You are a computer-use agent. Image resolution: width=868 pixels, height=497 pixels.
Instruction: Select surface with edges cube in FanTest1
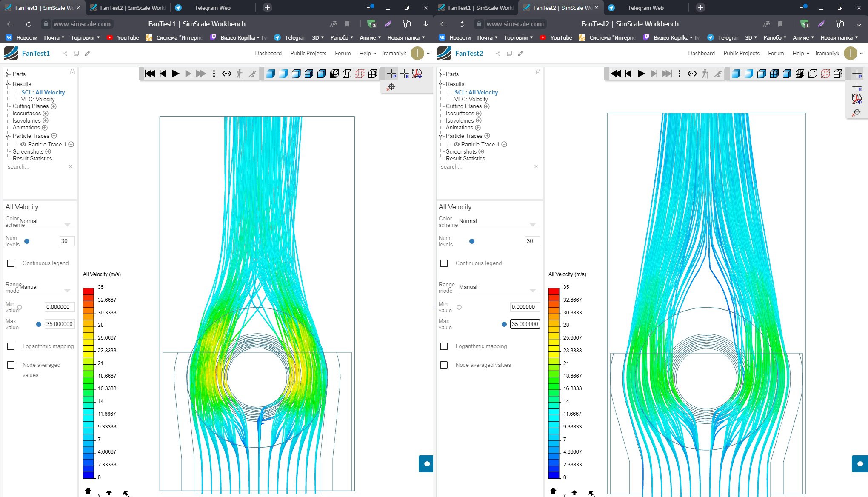(x=296, y=74)
